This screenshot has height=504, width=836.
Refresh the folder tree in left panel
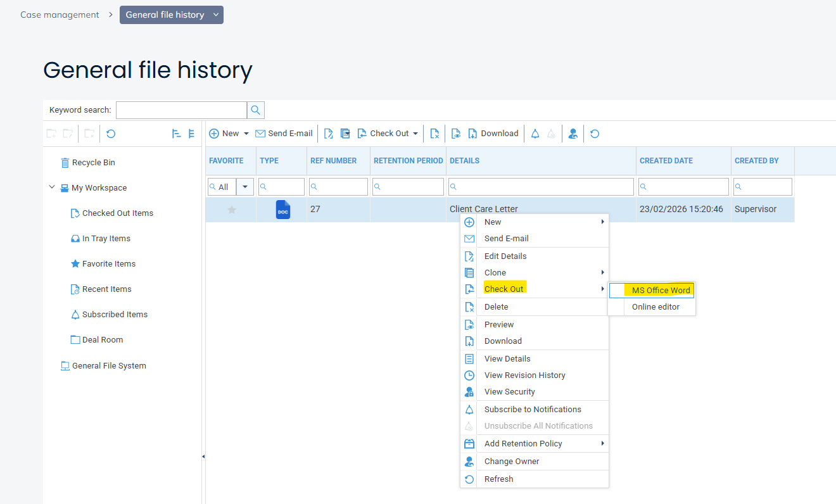coord(111,134)
